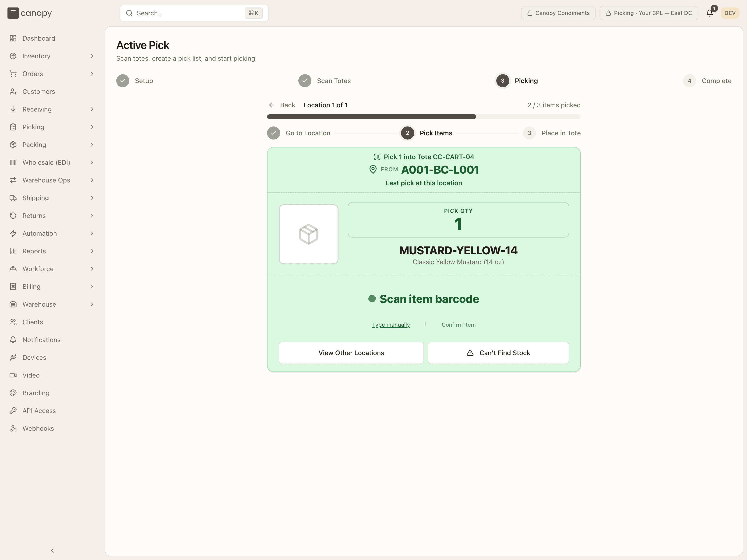Screen dimensions: 747x560
Task: Click View Other Locations button
Action: 351,353
